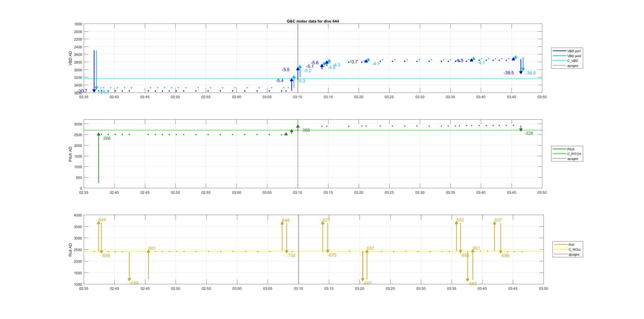Click the '4000' tick on Roll y-axis

78,215
